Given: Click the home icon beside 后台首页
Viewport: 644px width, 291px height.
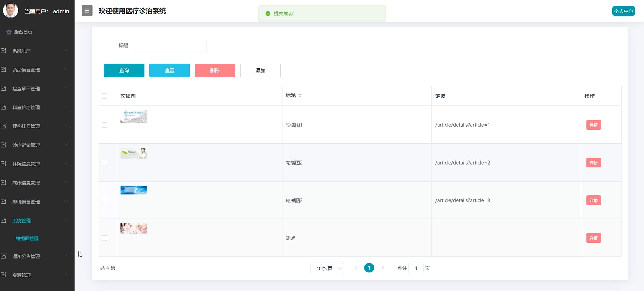Looking at the screenshot, I should pyautogui.click(x=9, y=32).
